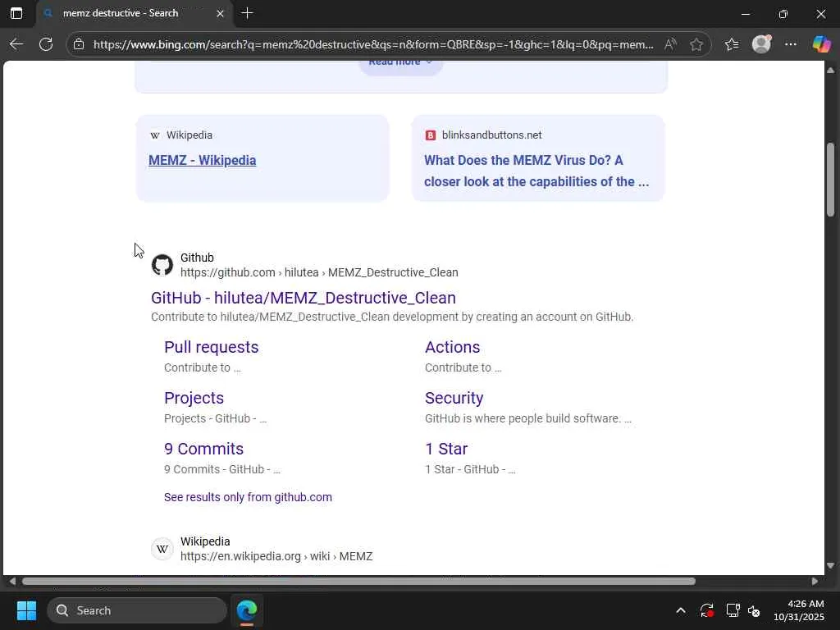The height and width of the screenshot is (630, 840).
Task: Refresh the current page
Action: coord(46,44)
